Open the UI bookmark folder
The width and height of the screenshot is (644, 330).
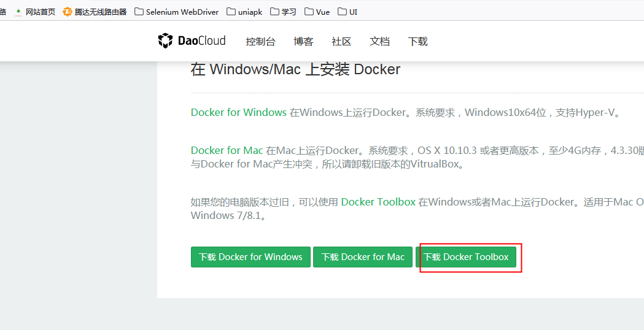click(x=347, y=12)
